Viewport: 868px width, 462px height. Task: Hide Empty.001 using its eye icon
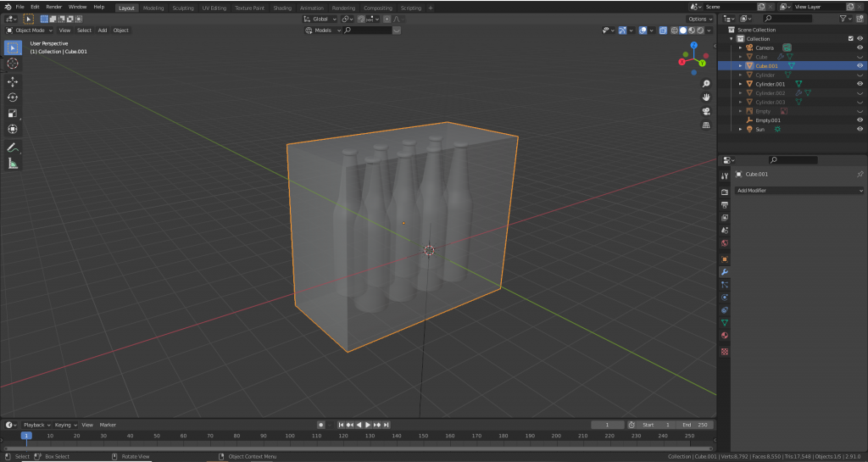860,120
